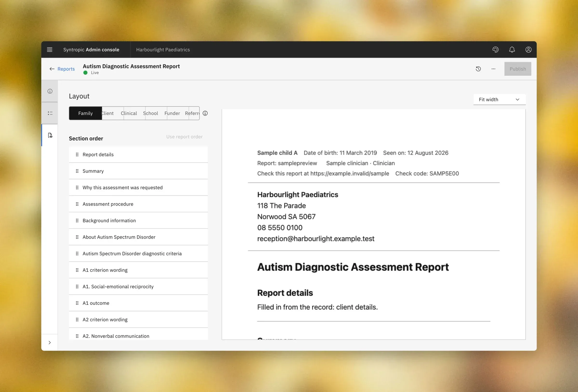Click info icon beside audience tabs
The height and width of the screenshot is (392, 578).
click(x=205, y=113)
